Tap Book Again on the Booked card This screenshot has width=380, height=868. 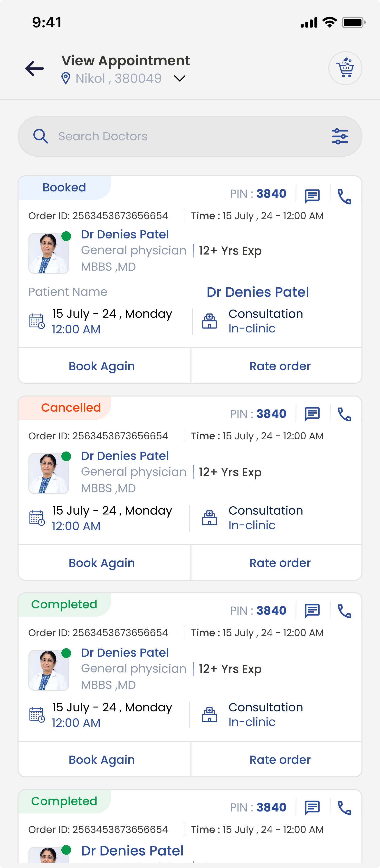102,366
